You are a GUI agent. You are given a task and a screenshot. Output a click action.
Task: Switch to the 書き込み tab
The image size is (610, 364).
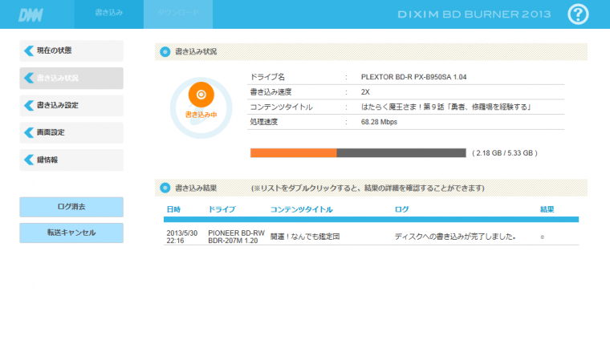tap(109, 14)
